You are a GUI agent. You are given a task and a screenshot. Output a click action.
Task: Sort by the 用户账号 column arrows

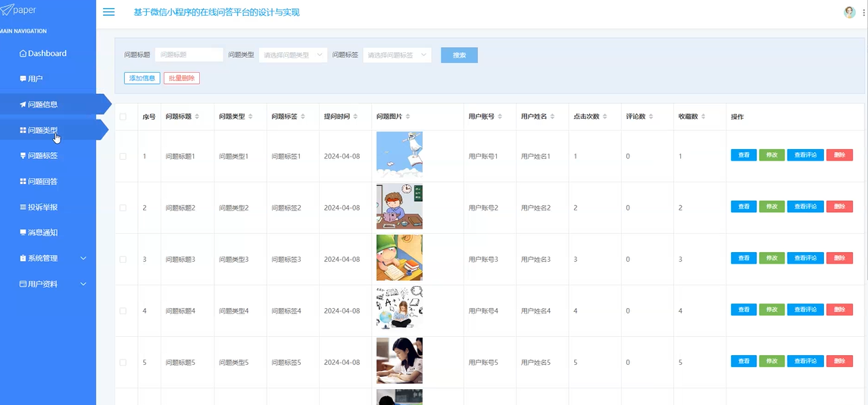500,117
